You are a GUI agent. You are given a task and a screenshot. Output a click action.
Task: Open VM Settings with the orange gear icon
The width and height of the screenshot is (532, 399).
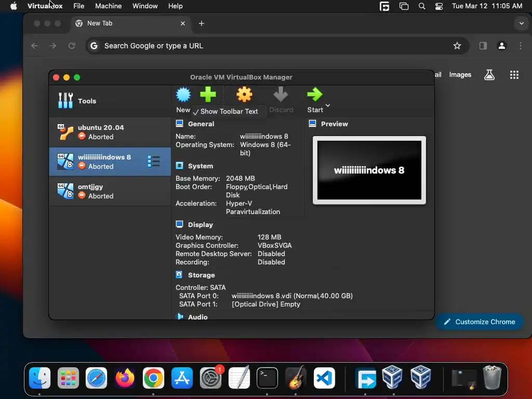click(244, 95)
